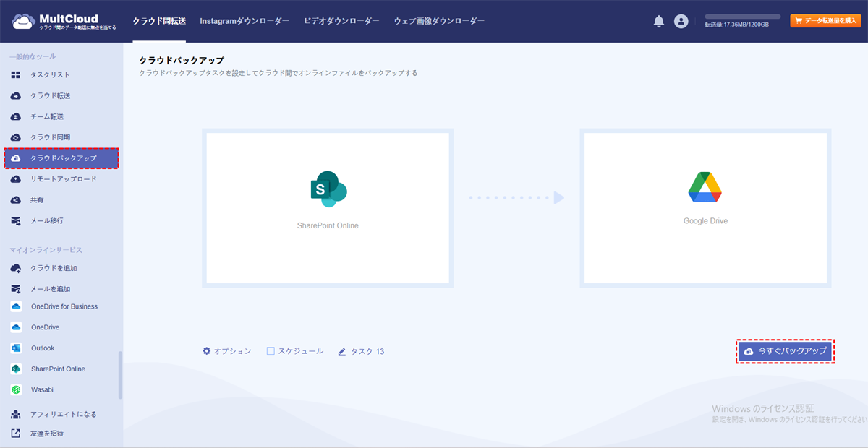The width and height of the screenshot is (868, 448).
Task: Click the MultCloud logo
Action: [x=64, y=22]
